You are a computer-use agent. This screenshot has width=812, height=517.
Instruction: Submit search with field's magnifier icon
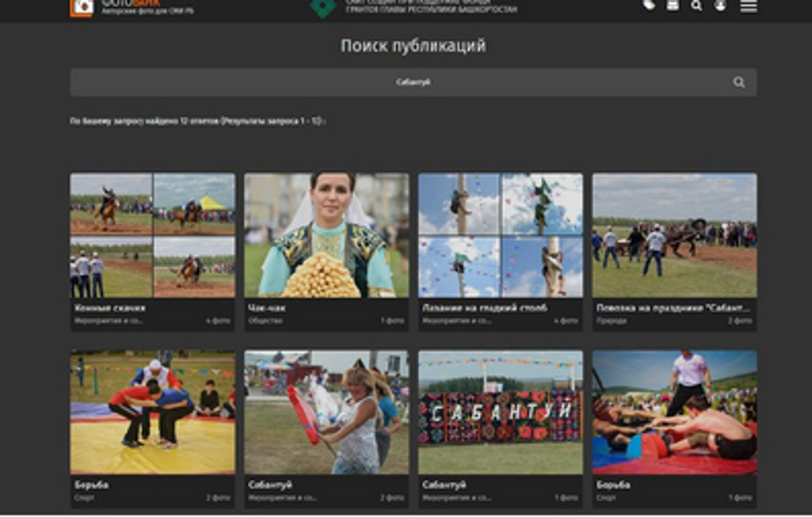(x=738, y=82)
